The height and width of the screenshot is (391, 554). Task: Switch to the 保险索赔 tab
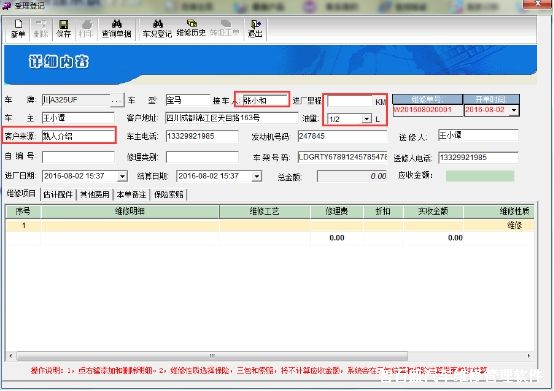pos(169,195)
